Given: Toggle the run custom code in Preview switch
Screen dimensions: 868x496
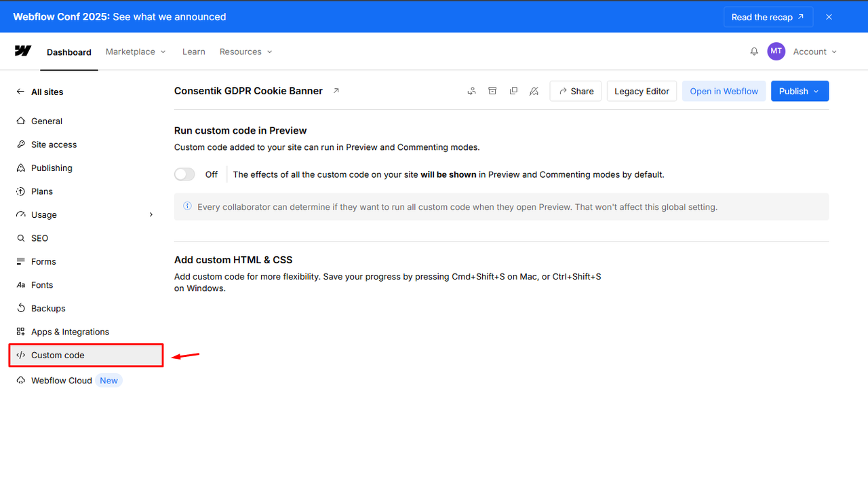Looking at the screenshot, I should (184, 174).
